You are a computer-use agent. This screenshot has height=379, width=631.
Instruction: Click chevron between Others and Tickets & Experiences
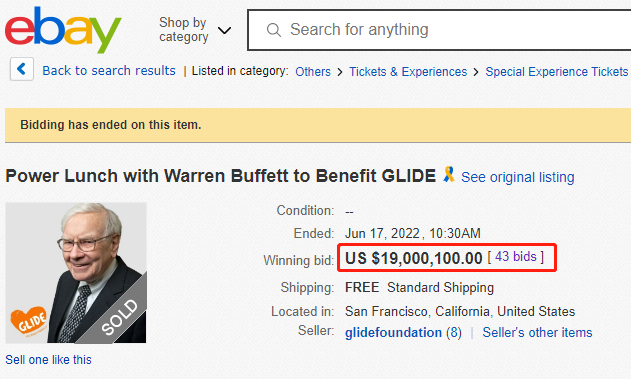[340, 72]
